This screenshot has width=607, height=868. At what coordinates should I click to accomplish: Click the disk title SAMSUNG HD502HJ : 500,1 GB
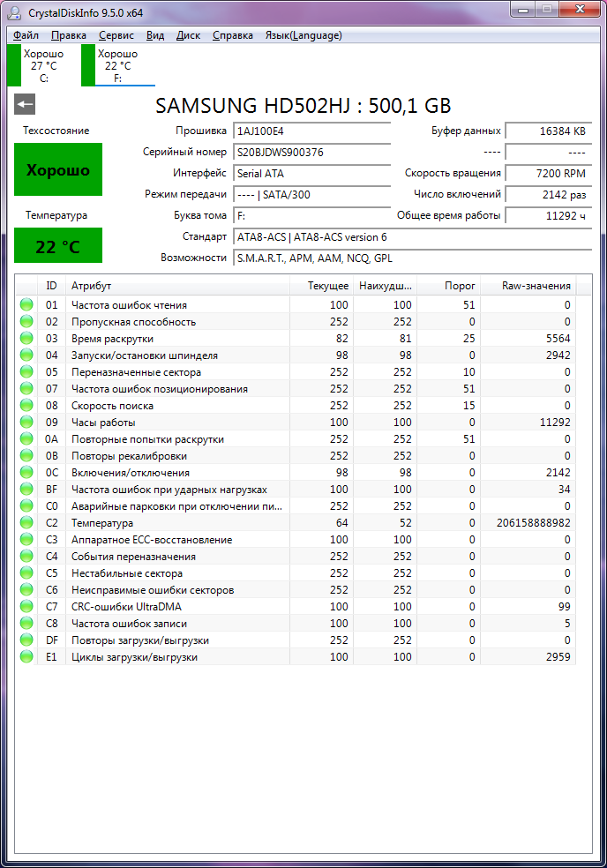[x=303, y=105]
